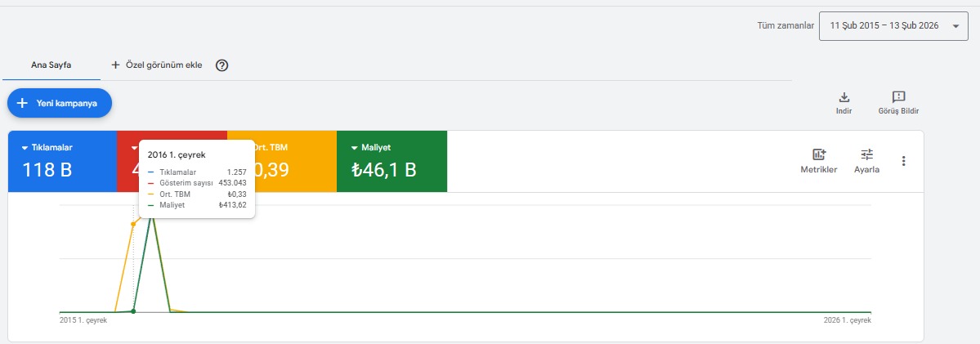
Task: Select Özel görünüm ekle tab
Action: tap(157, 65)
